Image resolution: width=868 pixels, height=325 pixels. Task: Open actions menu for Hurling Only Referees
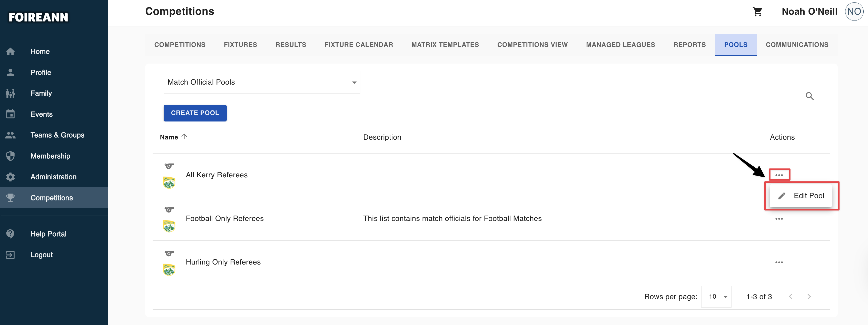click(x=779, y=262)
